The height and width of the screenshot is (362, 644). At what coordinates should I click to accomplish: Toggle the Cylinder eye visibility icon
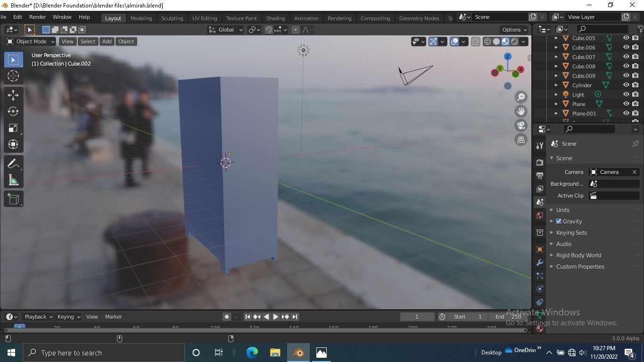click(626, 85)
